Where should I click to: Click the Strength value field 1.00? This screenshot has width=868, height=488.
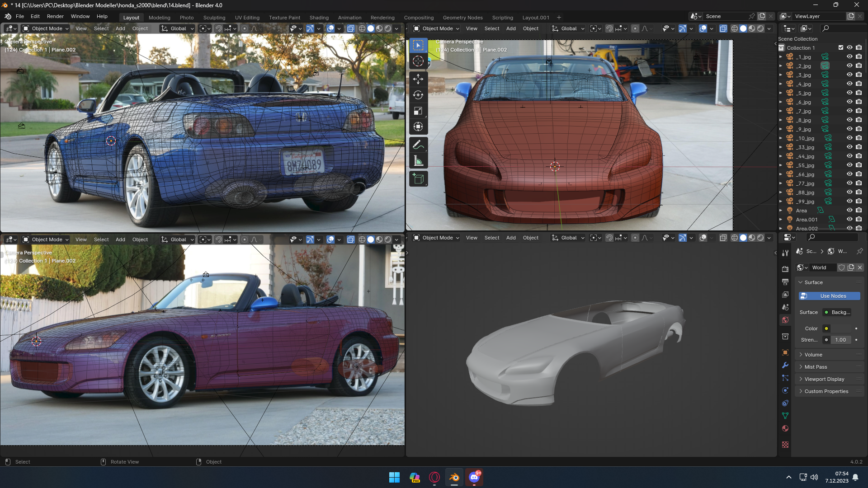[840, 340]
